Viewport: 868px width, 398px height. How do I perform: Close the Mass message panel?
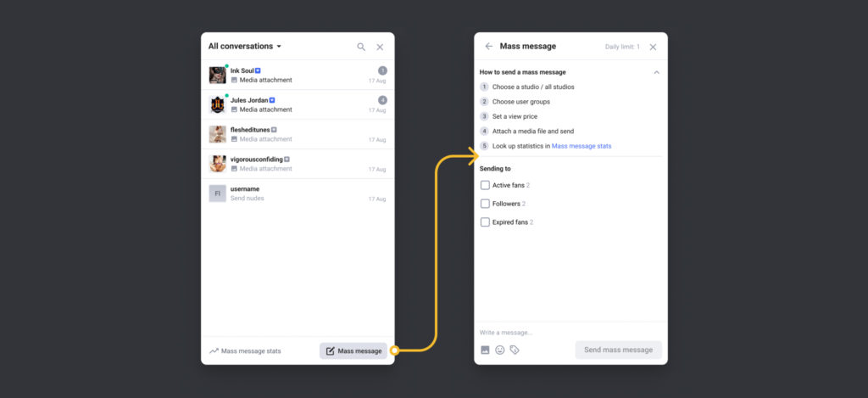(653, 48)
